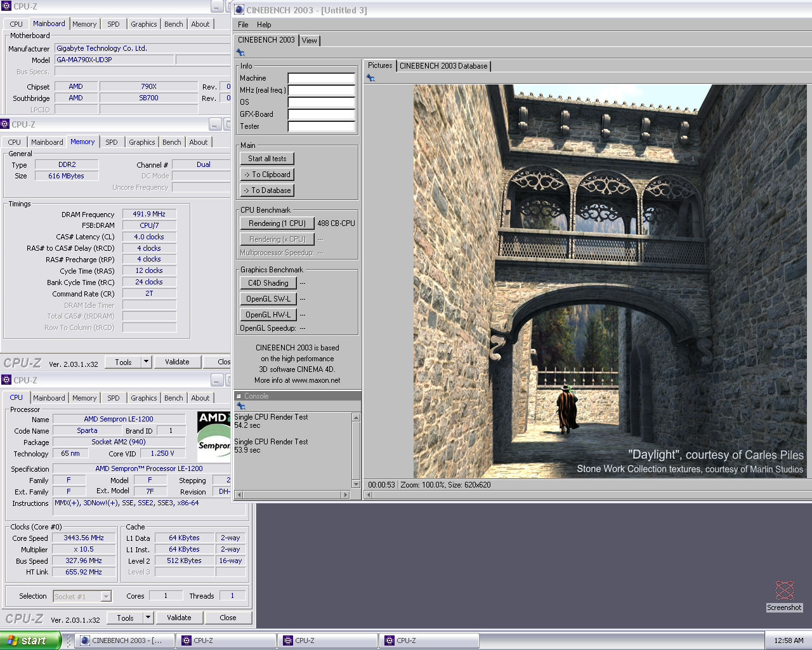Open Tools dropdown arrow in Memory CPU-Z window

pyautogui.click(x=146, y=362)
